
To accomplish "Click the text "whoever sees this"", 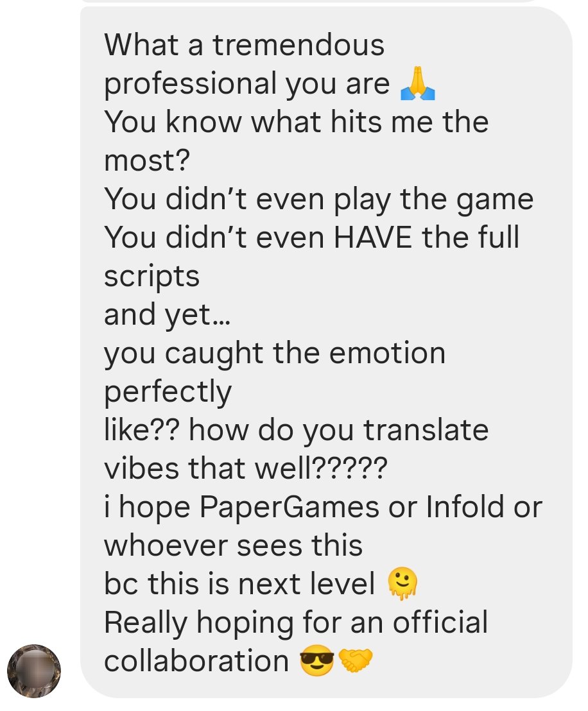I will tap(233, 545).
